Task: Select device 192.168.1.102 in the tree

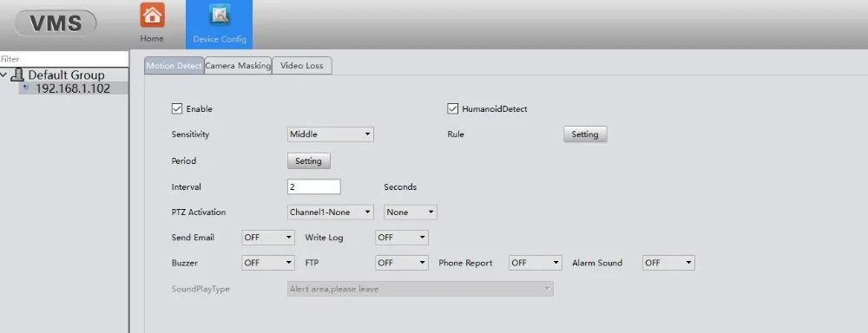Action: coord(73,88)
